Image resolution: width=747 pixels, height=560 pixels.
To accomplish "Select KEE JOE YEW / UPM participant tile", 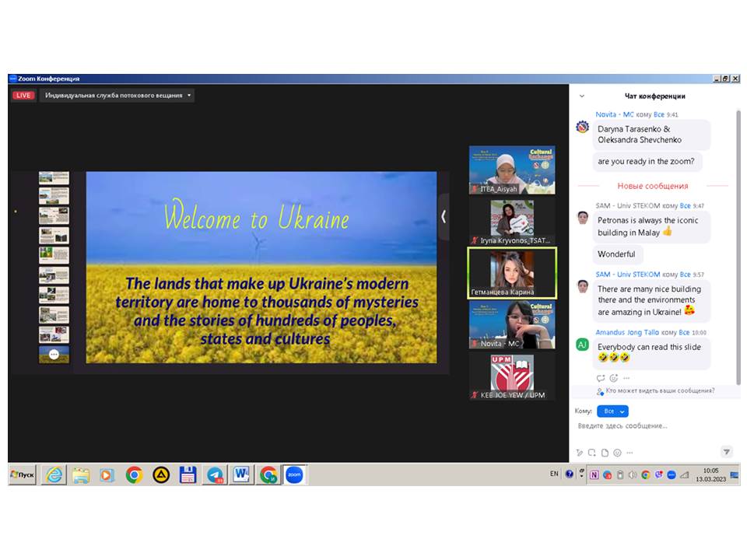I will click(x=512, y=376).
